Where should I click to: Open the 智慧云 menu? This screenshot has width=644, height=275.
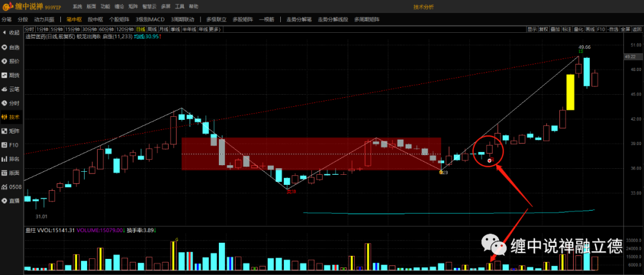coord(149,7)
